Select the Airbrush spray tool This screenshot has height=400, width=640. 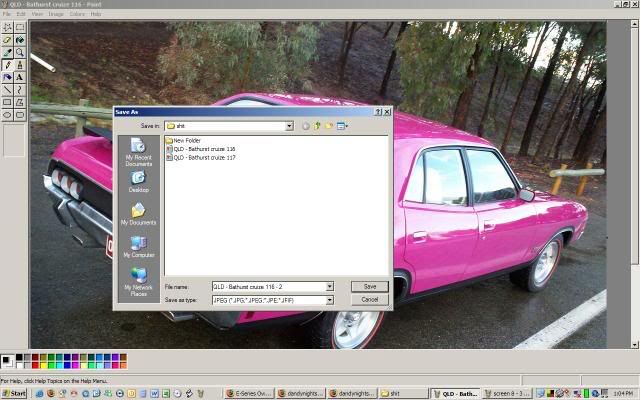click(7, 77)
